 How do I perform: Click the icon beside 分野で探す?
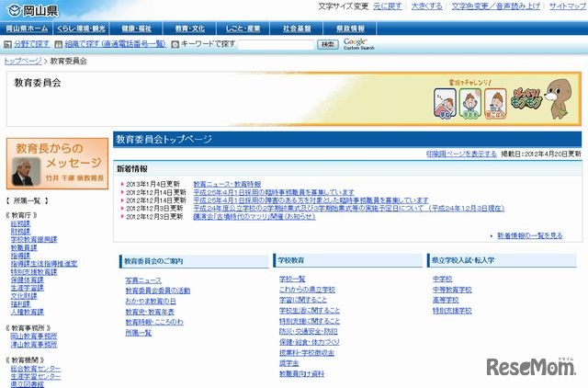(7, 45)
